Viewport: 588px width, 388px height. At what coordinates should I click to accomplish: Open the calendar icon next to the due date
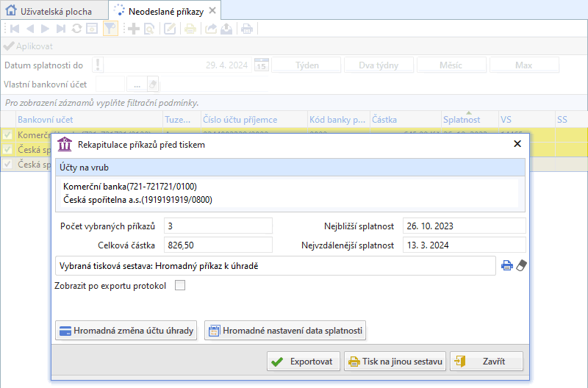pos(261,65)
